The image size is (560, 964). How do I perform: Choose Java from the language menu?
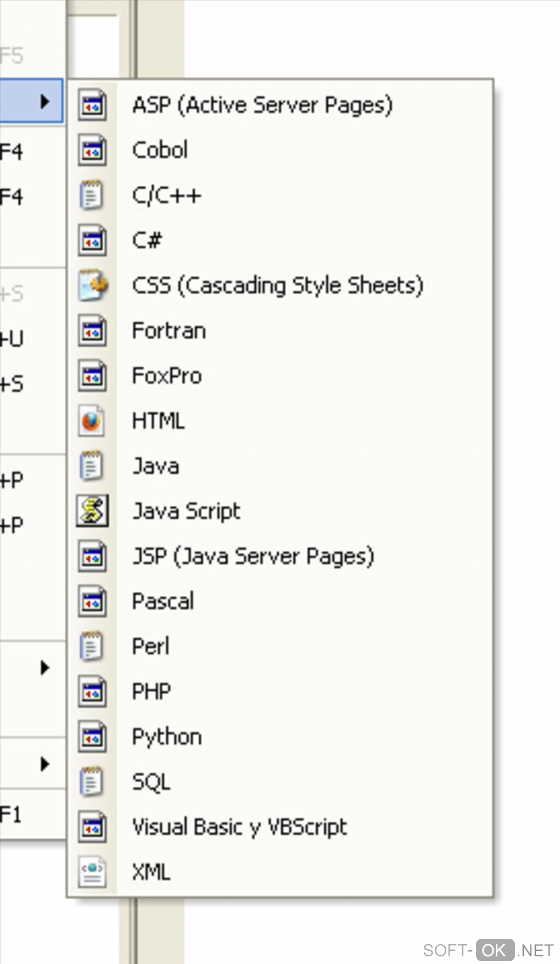tap(156, 466)
